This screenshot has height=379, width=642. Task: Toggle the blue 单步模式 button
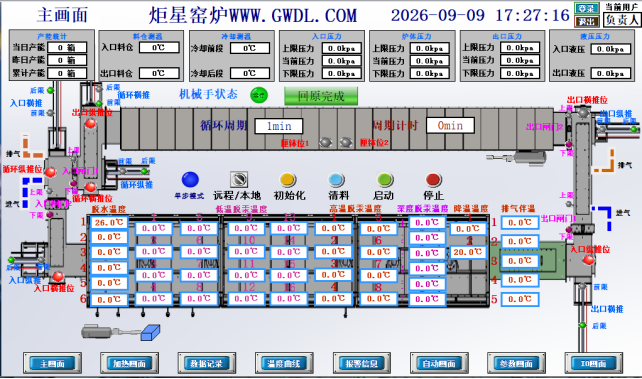coord(190,180)
